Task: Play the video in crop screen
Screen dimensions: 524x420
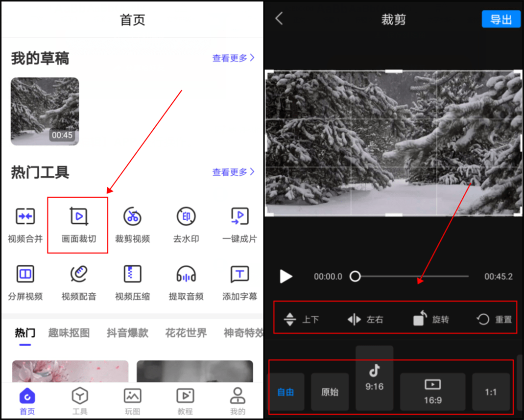Action: [x=286, y=276]
